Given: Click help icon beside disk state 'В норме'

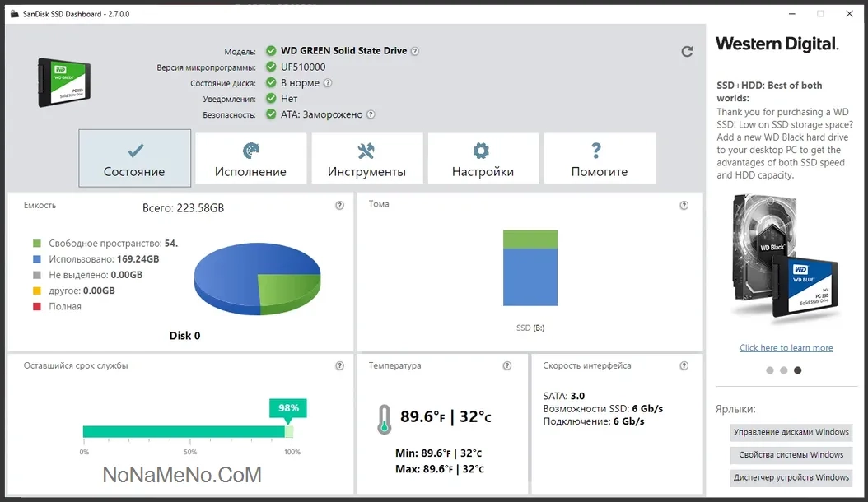Looking at the screenshot, I should click(328, 83).
